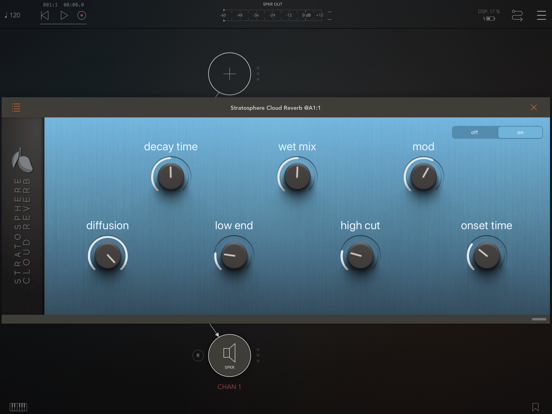
Task: Show the piano keyboard icon
Action: pos(18,407)
